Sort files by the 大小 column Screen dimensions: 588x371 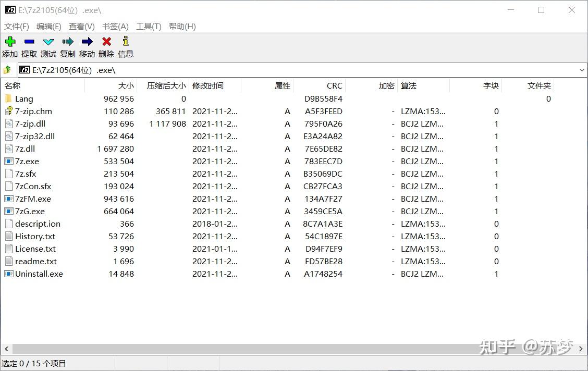point(126,85)
